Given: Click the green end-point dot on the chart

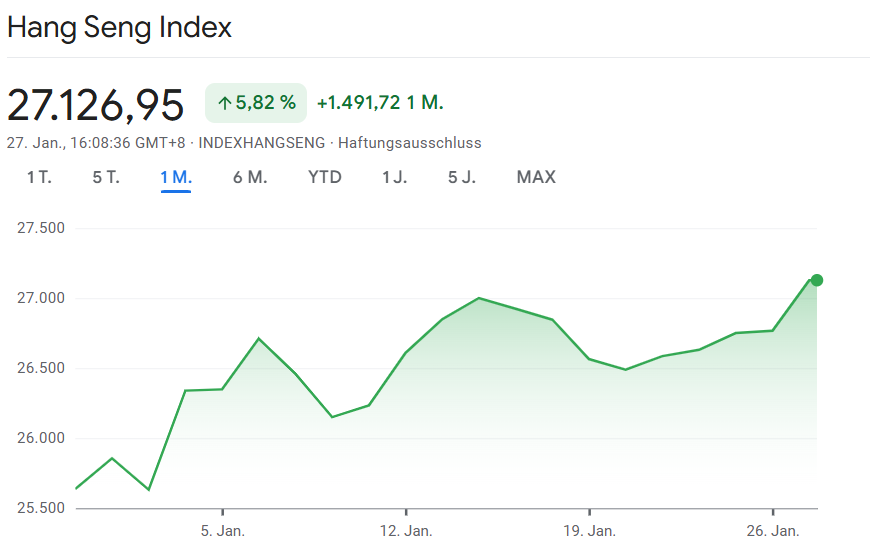Looking at the screenshot, I should click(817, 280).
